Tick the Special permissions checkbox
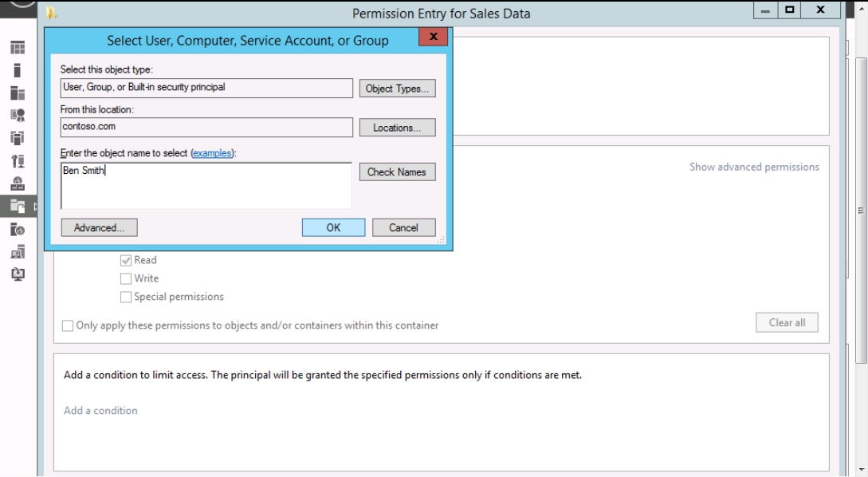Viewport: 868px width, 477px height. [125, 297]
